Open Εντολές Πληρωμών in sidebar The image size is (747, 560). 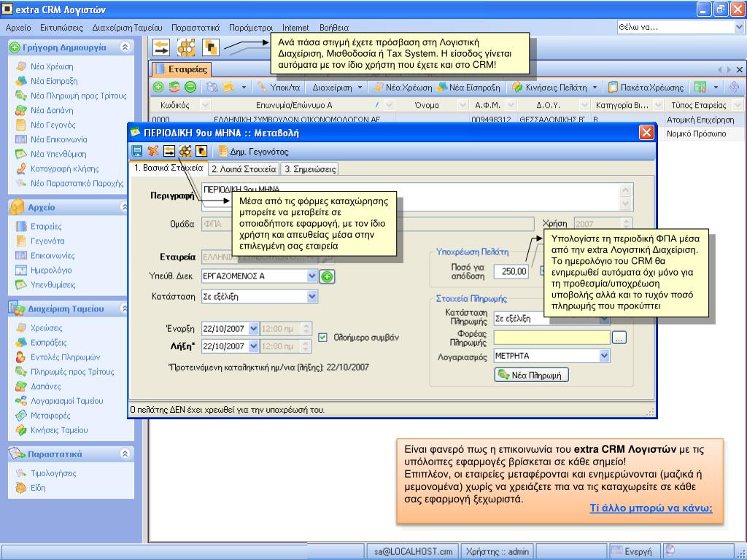point(58,357)
